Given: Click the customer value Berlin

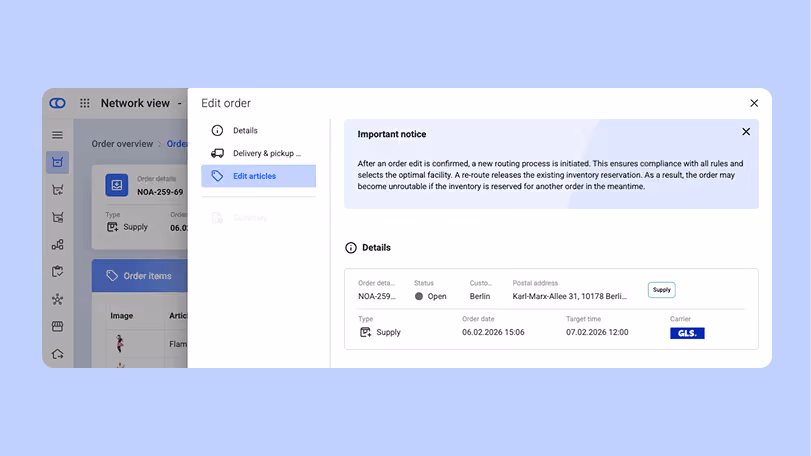Looking at the screenshot, I should 479,296.
